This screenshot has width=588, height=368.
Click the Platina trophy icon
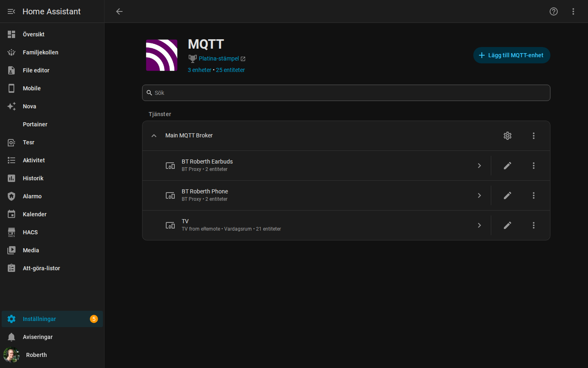coord(192,58)
